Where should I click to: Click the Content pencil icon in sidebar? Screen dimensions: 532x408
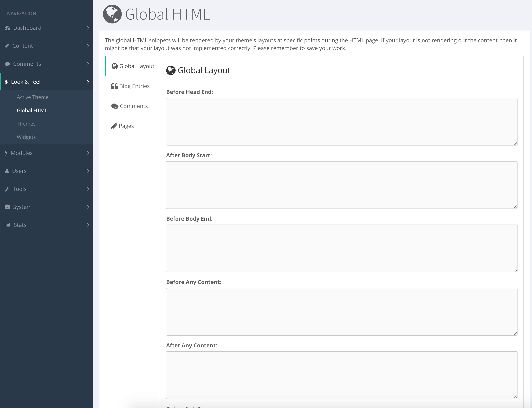pyautogui.click(x=7, y=46)
